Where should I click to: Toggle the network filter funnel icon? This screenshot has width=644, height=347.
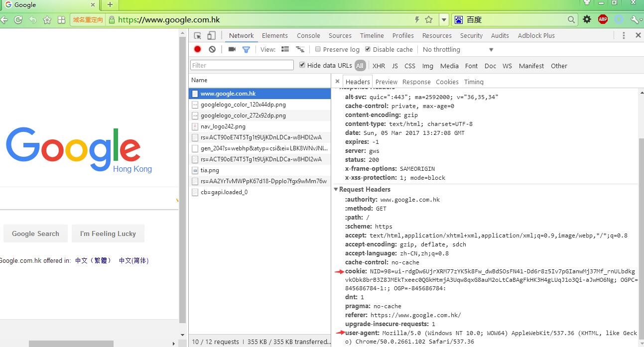[246, 49]
